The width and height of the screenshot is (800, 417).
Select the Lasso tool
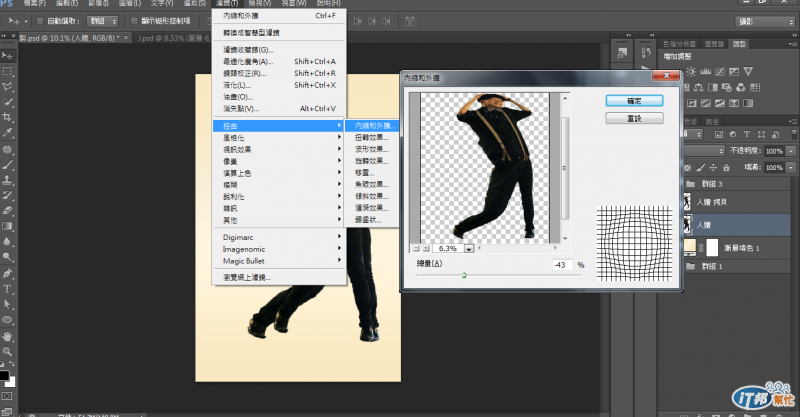point(7,87)
